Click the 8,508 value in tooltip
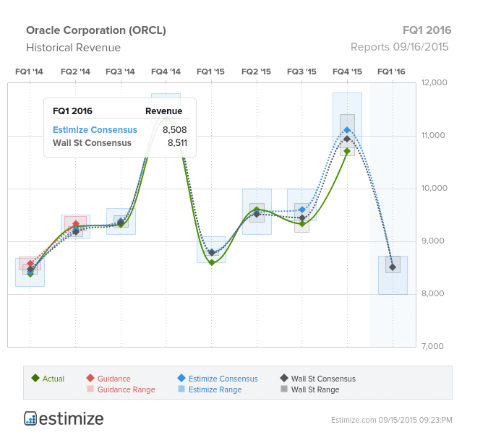 (175, 130)
